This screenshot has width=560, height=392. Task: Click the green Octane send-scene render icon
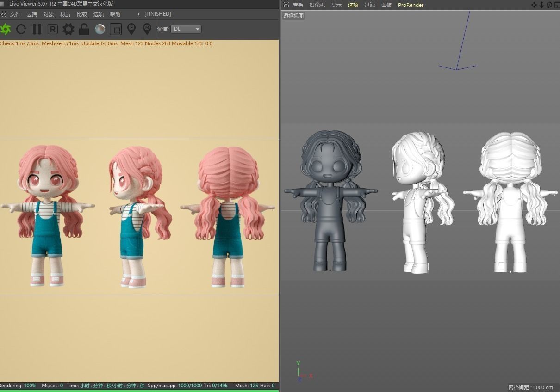[6, 29]
